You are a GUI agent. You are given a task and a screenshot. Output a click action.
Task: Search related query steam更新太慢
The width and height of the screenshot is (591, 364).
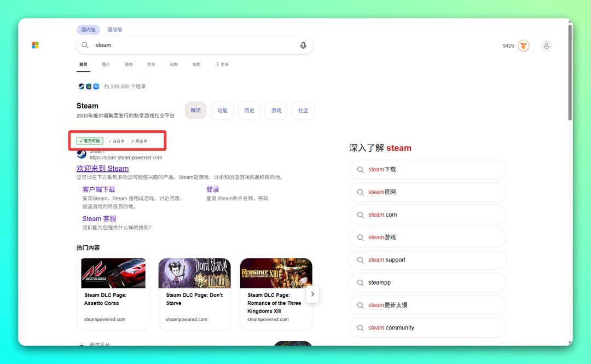(427, 305)
